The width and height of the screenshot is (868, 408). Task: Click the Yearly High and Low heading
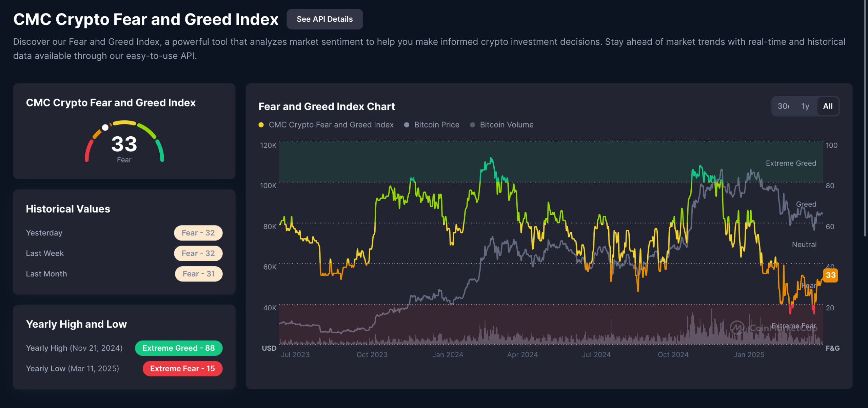pos(76,324)
